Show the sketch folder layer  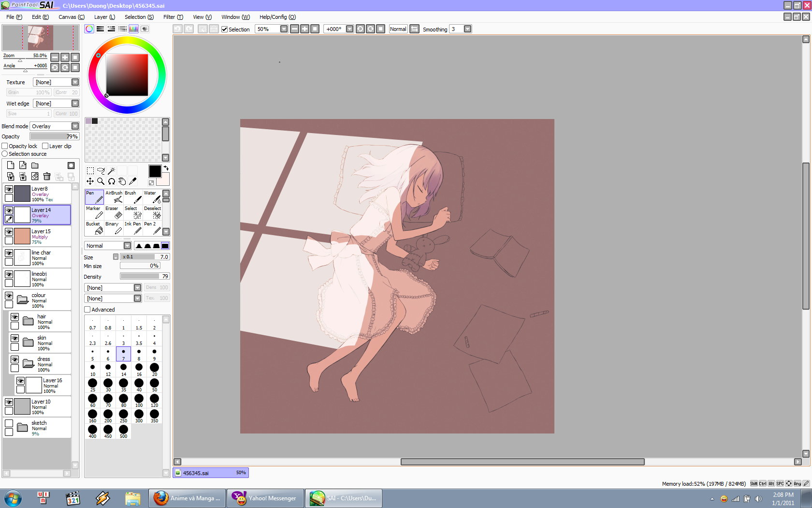coord(9,423)
